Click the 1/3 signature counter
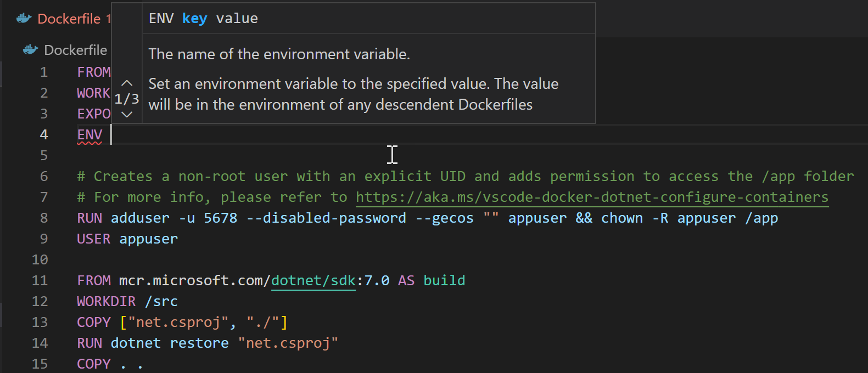 click(x=127, y=99)
